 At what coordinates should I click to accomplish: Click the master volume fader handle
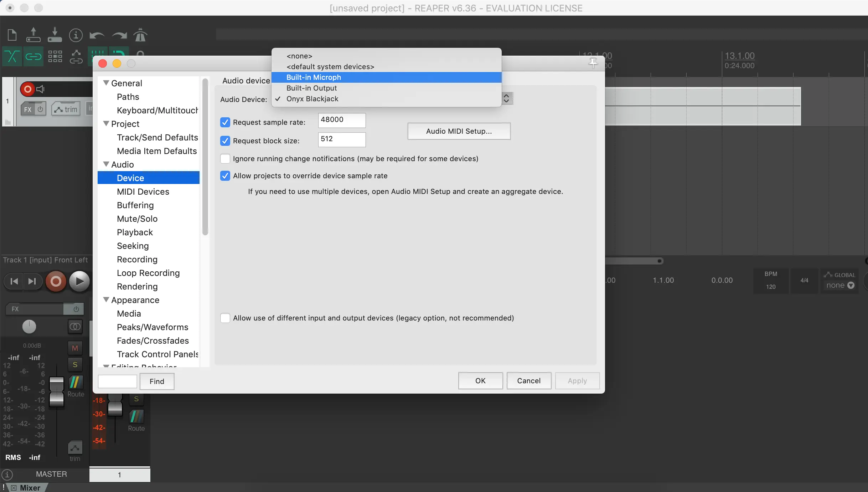point(56,391)
